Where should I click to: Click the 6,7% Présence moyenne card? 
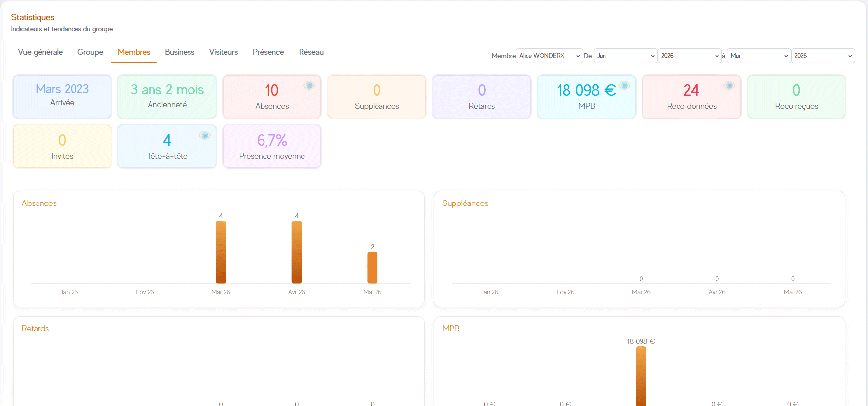coord(272,146)
